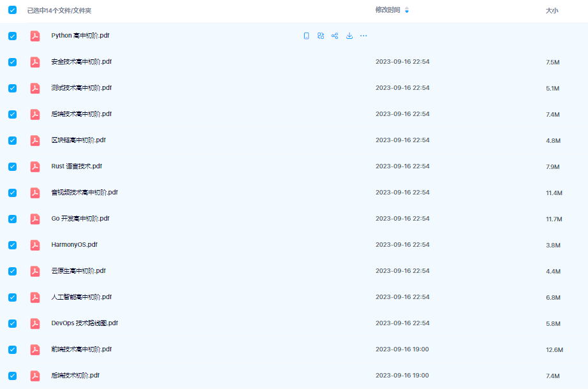Click size value 3.8M
The height and width of the screenshot is (389, 588).
click(x=553, y=246)
